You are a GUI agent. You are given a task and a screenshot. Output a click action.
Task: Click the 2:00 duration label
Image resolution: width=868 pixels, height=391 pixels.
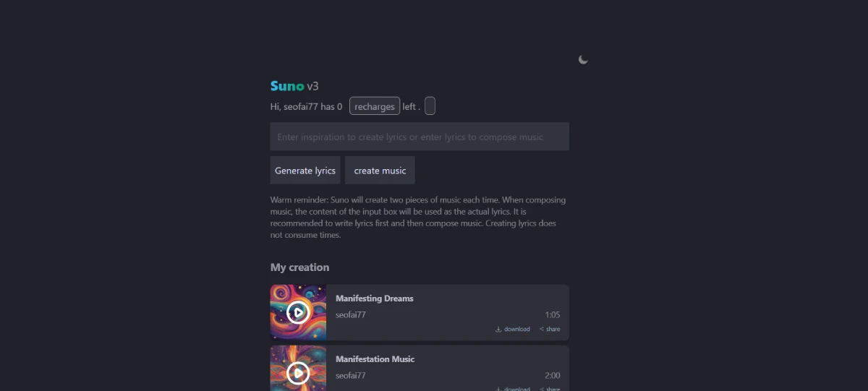point(553,376)
